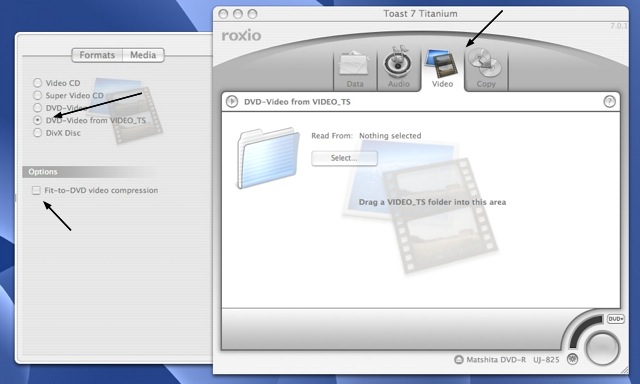Select the Video CD radio button
Screen dimensions: 640x384
(x=38, y=83)
